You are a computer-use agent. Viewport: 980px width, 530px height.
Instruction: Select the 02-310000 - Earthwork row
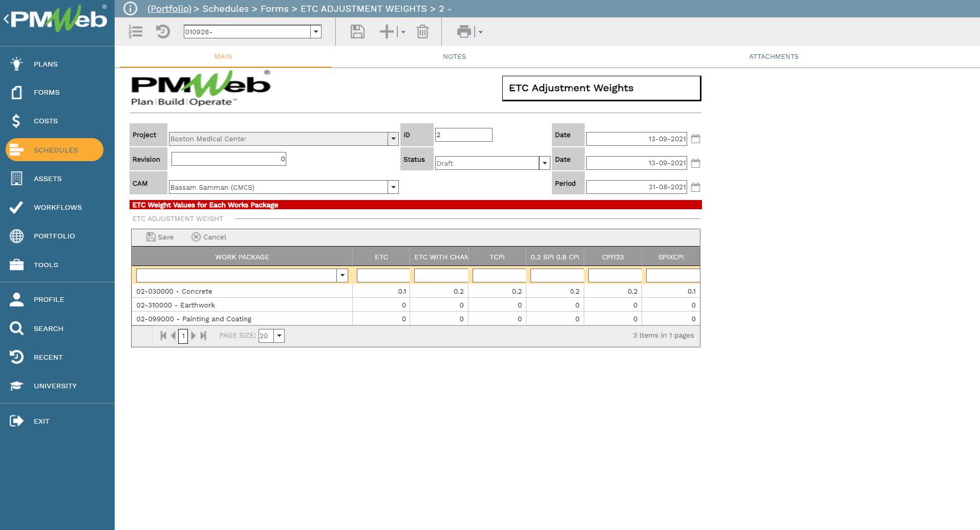click(416, 305)
